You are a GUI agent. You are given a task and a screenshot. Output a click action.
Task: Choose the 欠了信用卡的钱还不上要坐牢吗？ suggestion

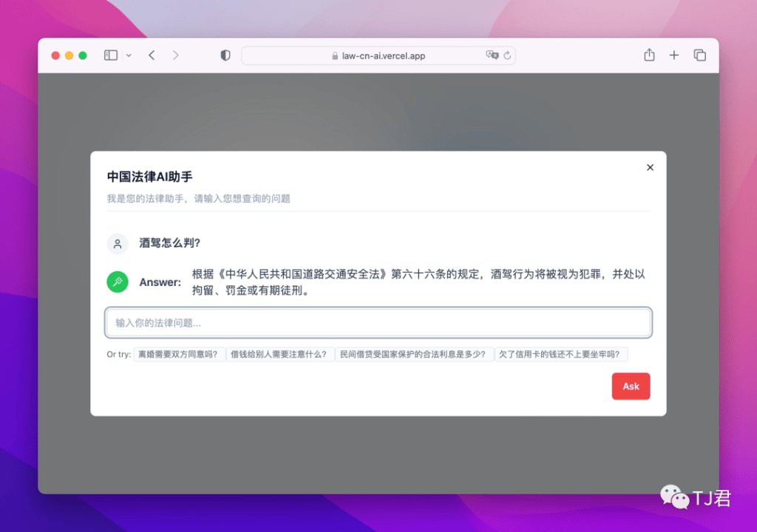tap(561, 355)
